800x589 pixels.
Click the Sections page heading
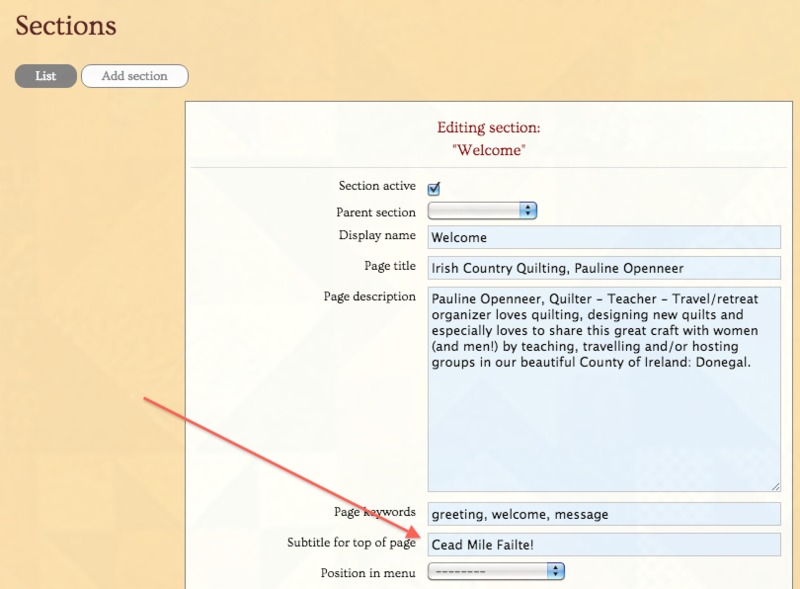pos(66,26)
